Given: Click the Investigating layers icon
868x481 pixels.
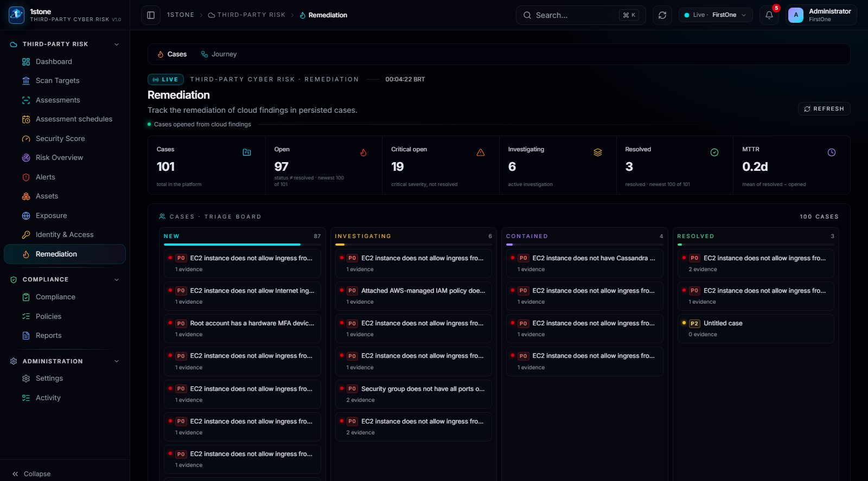Looking at the screenshot, I should pyautogui.click(x=598, y=152).
